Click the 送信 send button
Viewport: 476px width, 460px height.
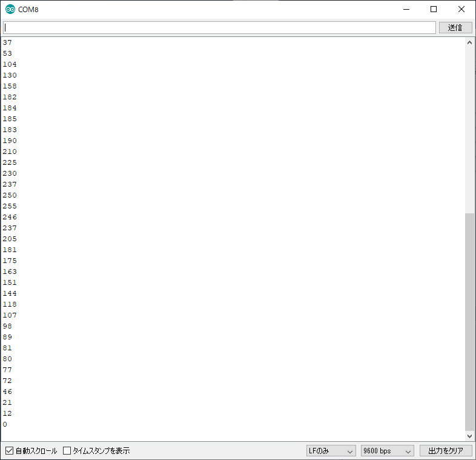pos(455,28)
